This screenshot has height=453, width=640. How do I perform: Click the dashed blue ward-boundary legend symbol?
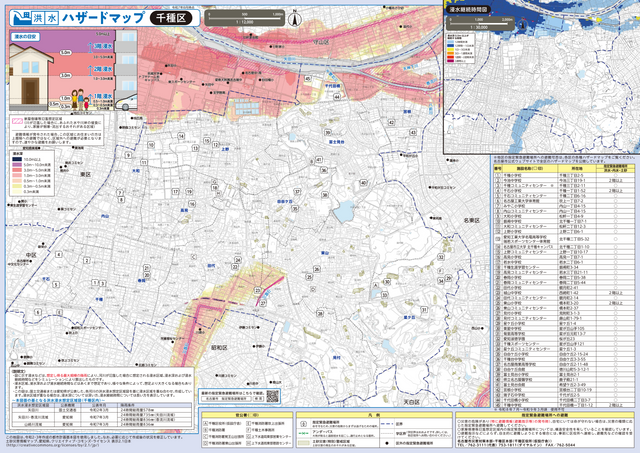pos(387,424)
